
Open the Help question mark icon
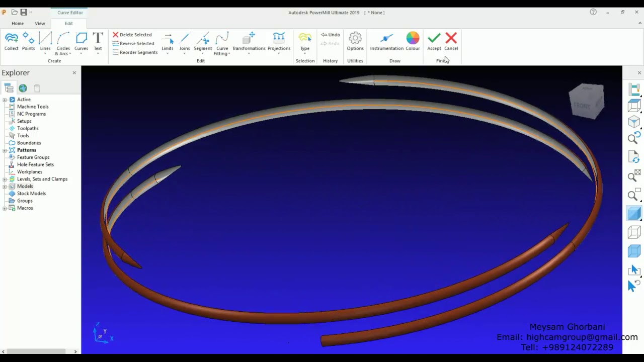[x=593, y=12]
